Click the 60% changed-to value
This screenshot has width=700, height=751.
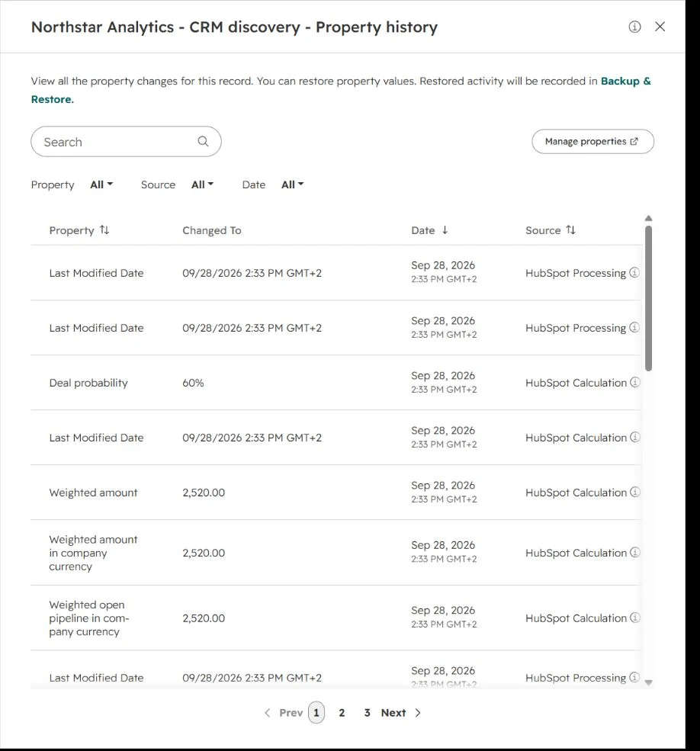click(x=193, y=383)
